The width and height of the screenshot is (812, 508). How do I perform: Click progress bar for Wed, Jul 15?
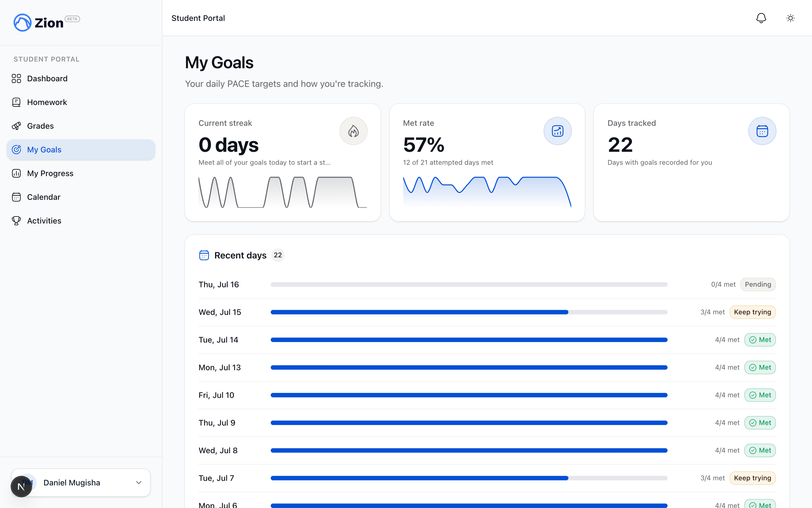469,312
